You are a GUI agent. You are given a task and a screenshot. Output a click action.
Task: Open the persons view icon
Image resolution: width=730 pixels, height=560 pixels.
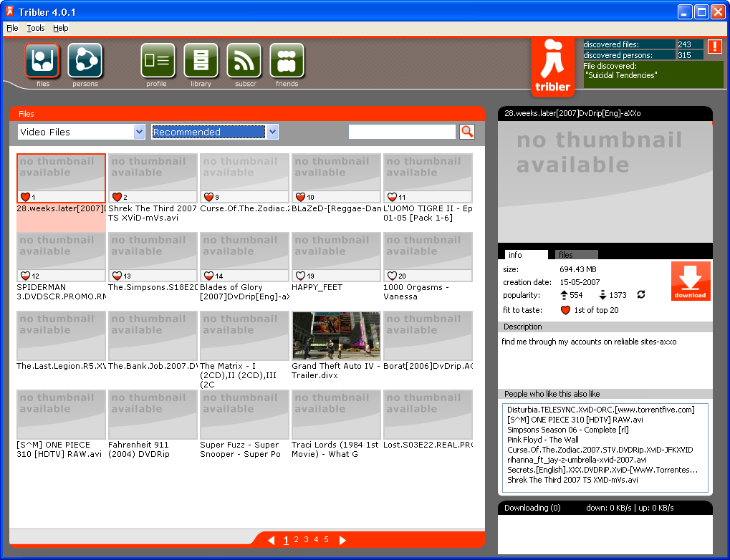coord(85,61)
